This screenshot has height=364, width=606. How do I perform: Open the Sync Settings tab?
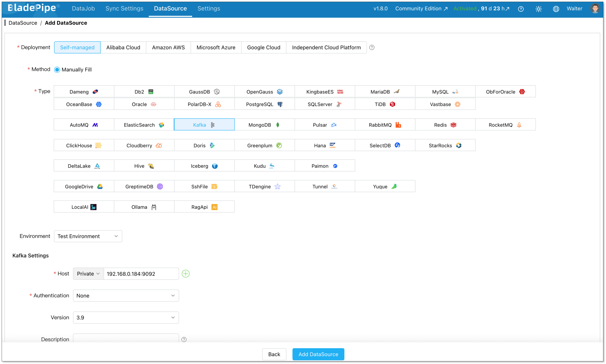(124, 9)
